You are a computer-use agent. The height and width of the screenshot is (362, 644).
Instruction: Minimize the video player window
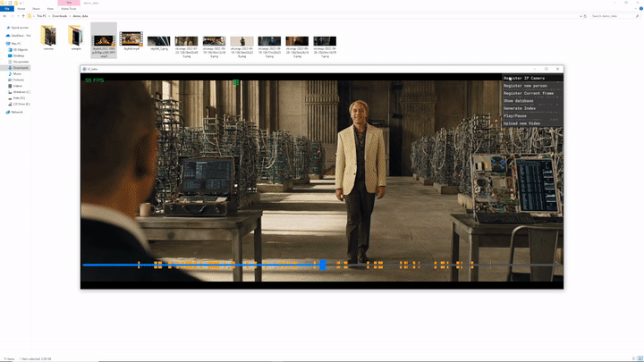[x=534, y=69]
